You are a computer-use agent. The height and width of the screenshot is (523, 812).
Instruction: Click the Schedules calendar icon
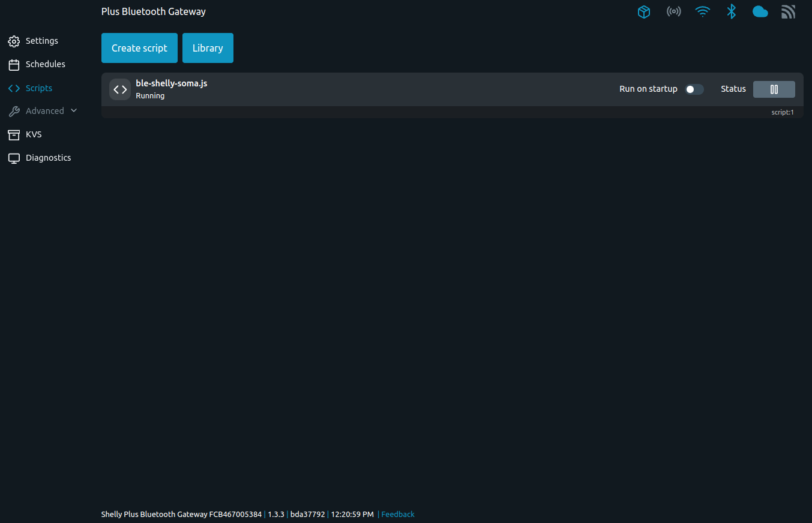[x=14, y=65]
